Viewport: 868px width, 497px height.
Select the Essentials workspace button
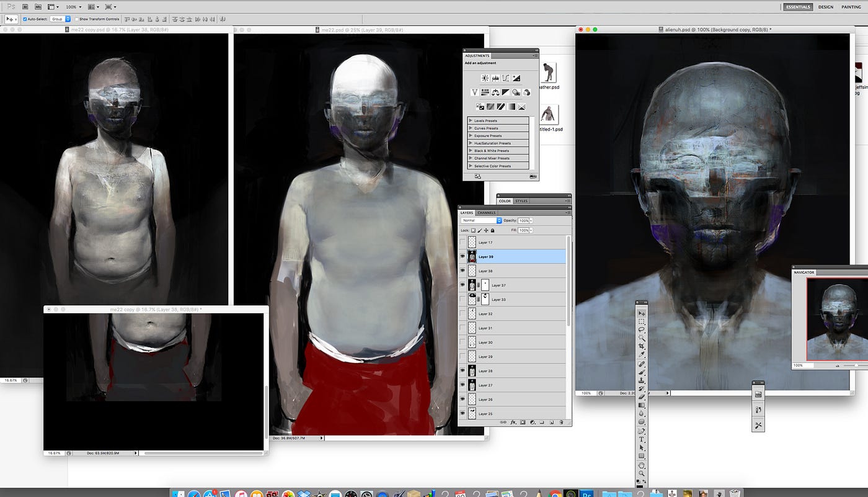pyautogui.click(x=797, y=7)
